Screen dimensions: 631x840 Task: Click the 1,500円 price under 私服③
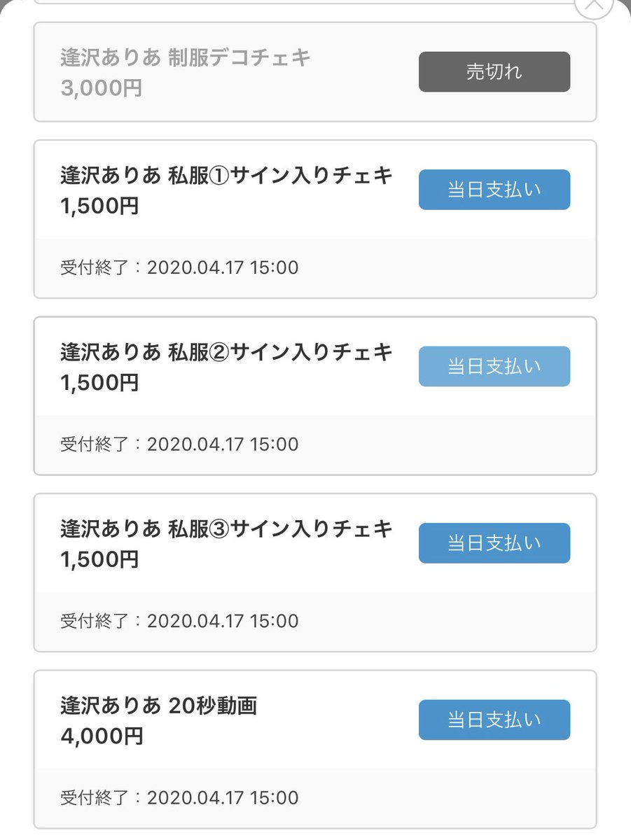click(x=99, y=559)
